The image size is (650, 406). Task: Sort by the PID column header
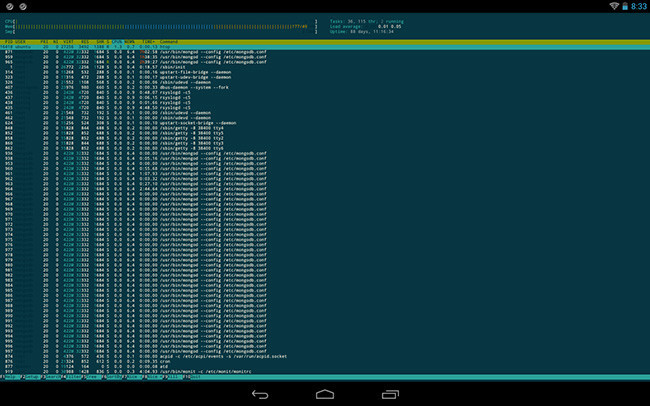pyautogui.click(x=9, y=42)
